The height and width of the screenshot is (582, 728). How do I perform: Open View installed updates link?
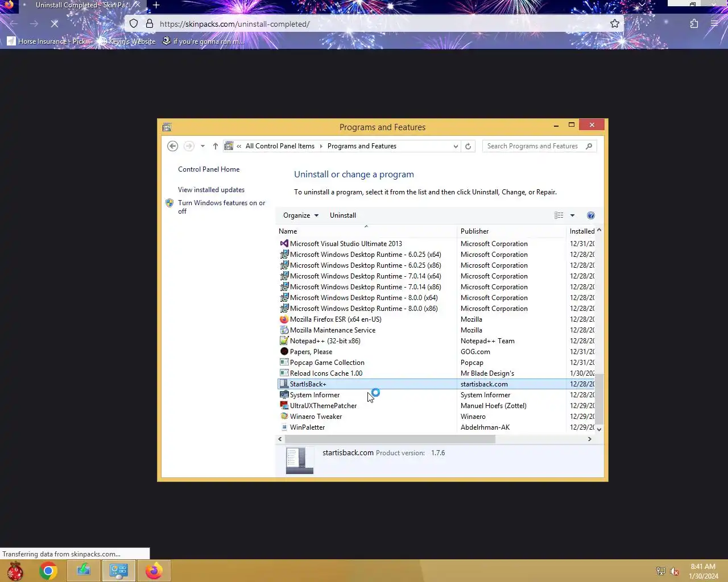[211, 190]
